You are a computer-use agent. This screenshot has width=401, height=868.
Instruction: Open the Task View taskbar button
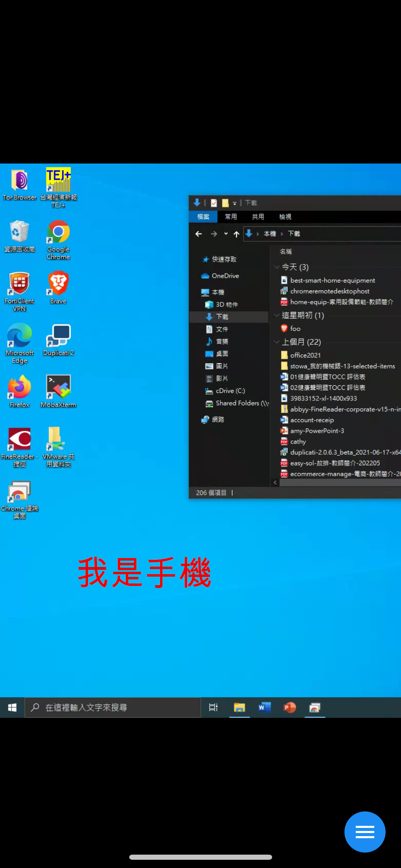tap(213, 707)
